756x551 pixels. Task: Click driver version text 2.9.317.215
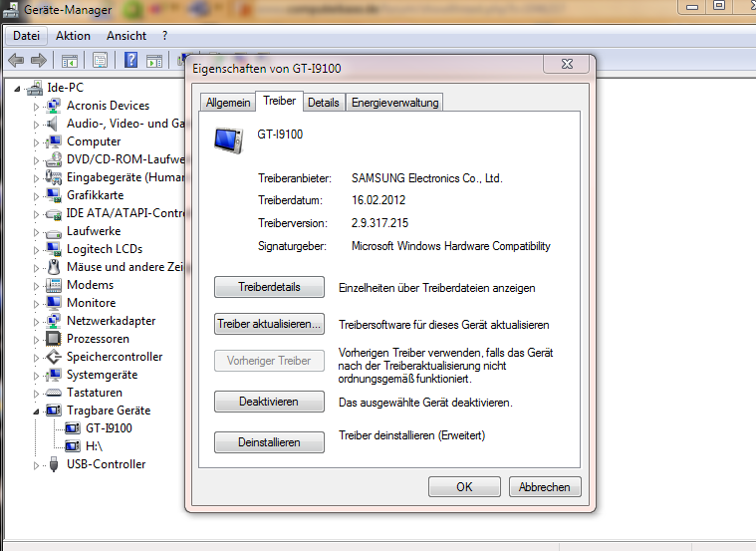coord(379,223)
